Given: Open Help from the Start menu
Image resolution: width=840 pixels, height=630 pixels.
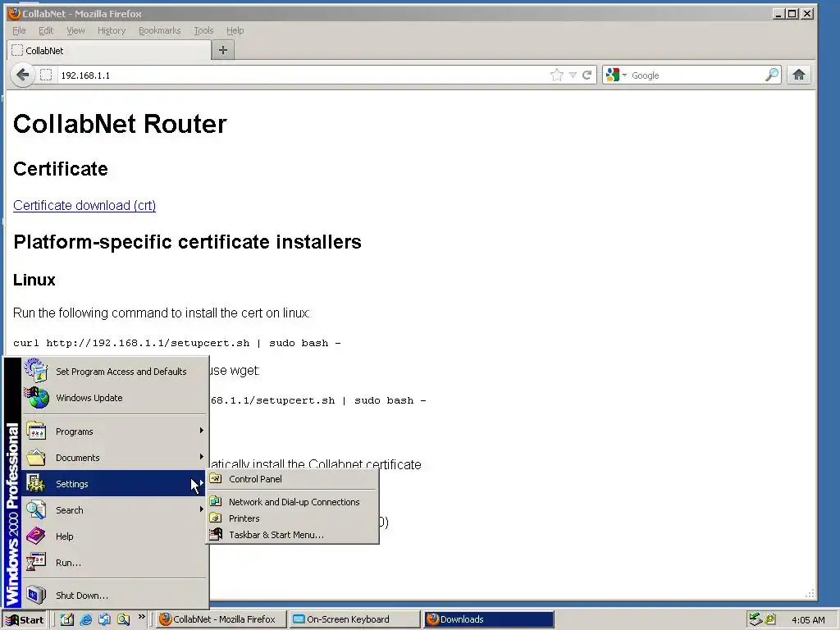Looking at the screenshot, I should pyautogui.click(x=114, y=536).
